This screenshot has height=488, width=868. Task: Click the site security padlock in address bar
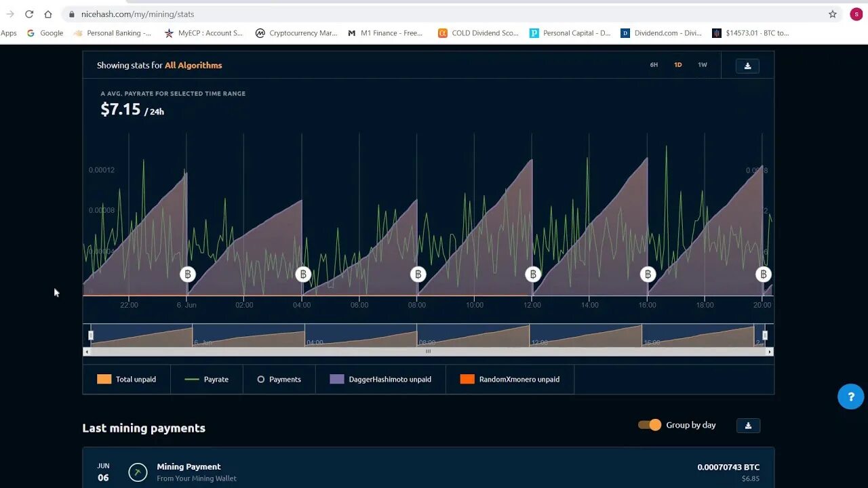tap(71, 14)
